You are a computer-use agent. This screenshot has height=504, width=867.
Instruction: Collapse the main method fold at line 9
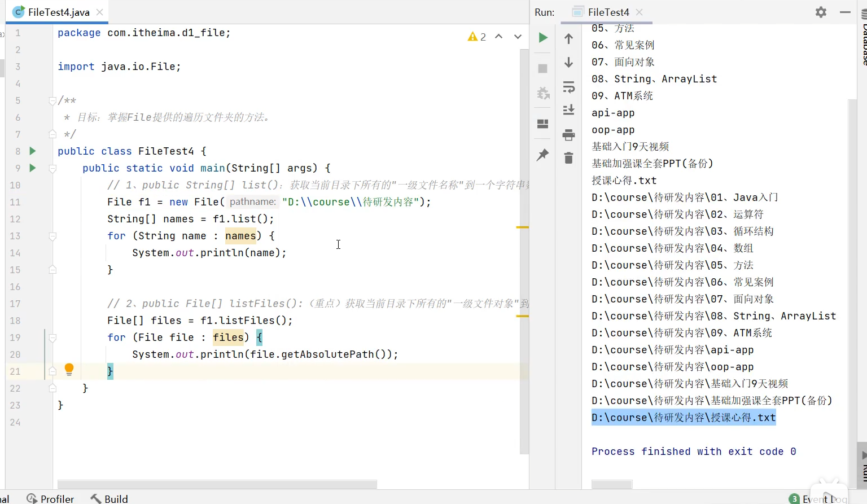pyautogui.click(x=52, y=168)
